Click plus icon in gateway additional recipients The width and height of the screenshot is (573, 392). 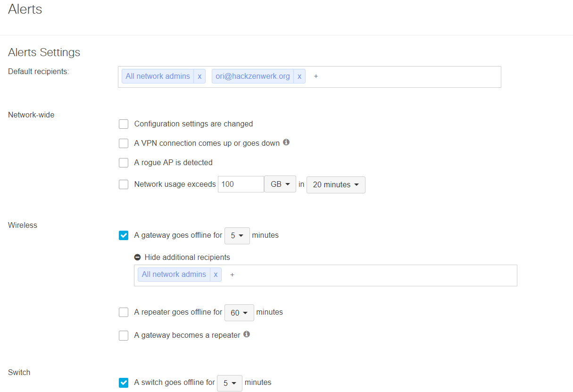(x=232, y=275)
